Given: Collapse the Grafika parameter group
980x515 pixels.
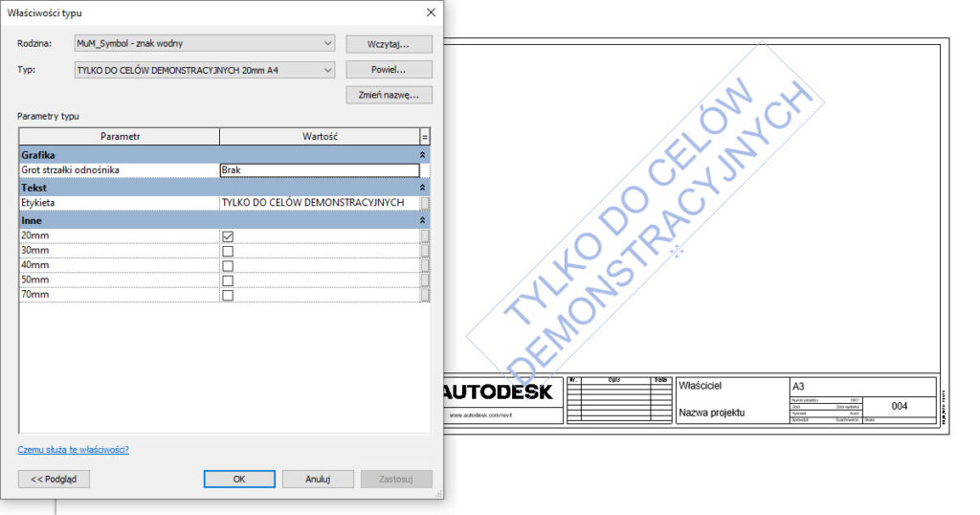Looking at the screenshot, I should [423, 154].
